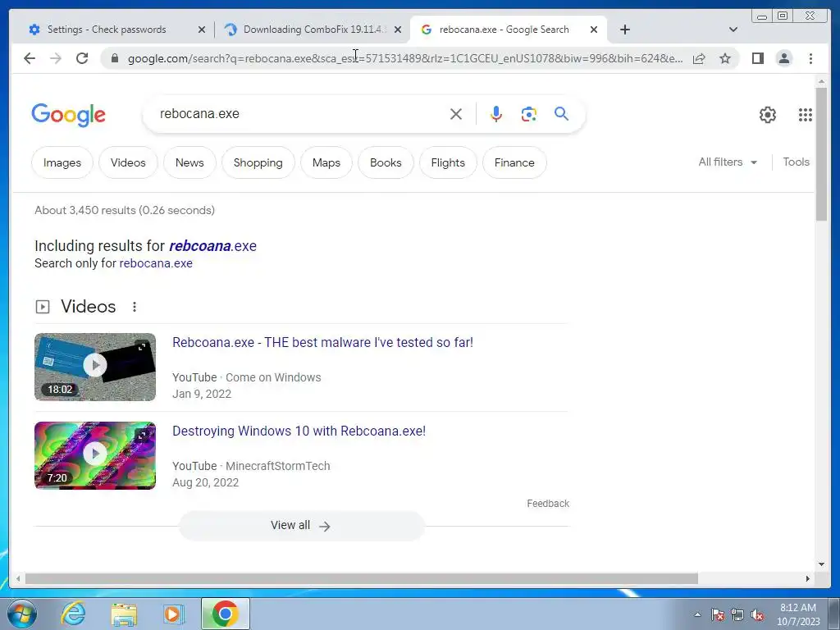Send Feedback on the video results
This screenshot has height=630, width=840.
click(548, 504)
